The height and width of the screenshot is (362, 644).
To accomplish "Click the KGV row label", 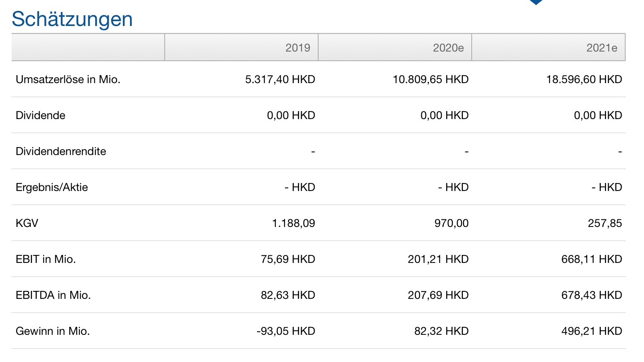I will pyautogui.click(x=27, y=223).
